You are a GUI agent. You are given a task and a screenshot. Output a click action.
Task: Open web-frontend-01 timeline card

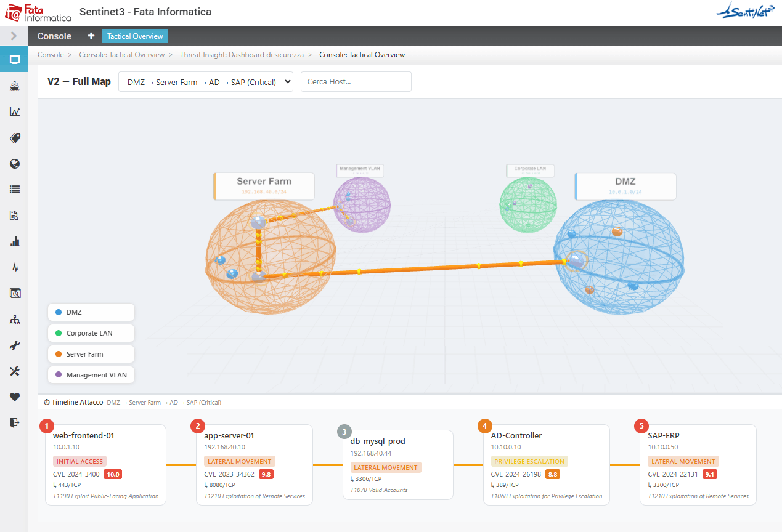[106, 465]
